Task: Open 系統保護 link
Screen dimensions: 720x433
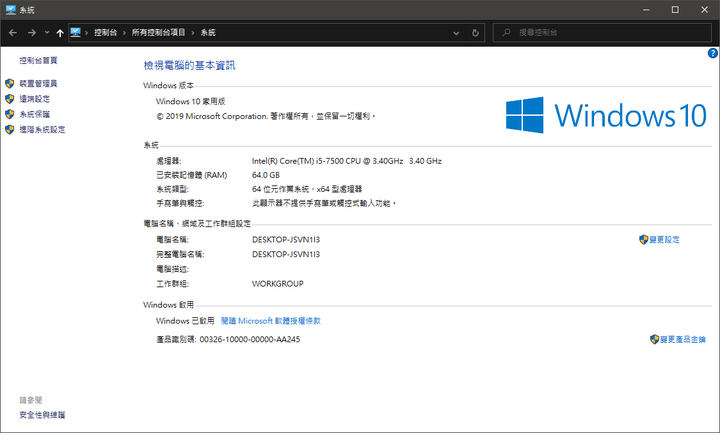Action: 34,114
